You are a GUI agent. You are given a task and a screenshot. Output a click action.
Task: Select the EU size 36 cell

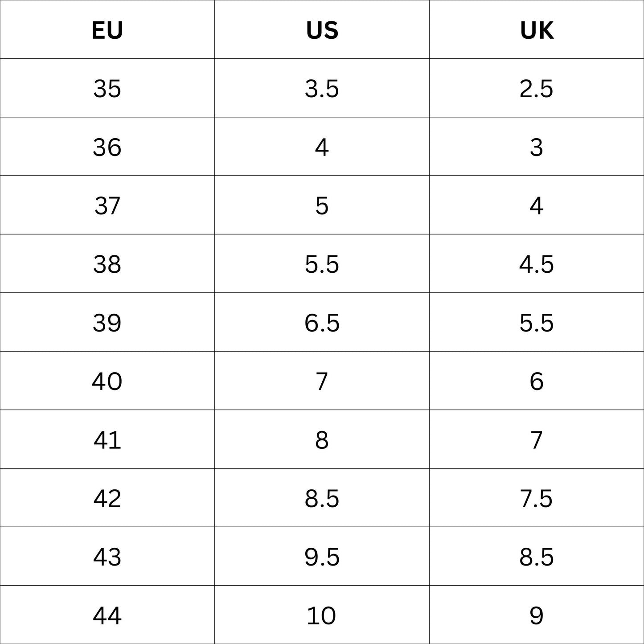107,147
